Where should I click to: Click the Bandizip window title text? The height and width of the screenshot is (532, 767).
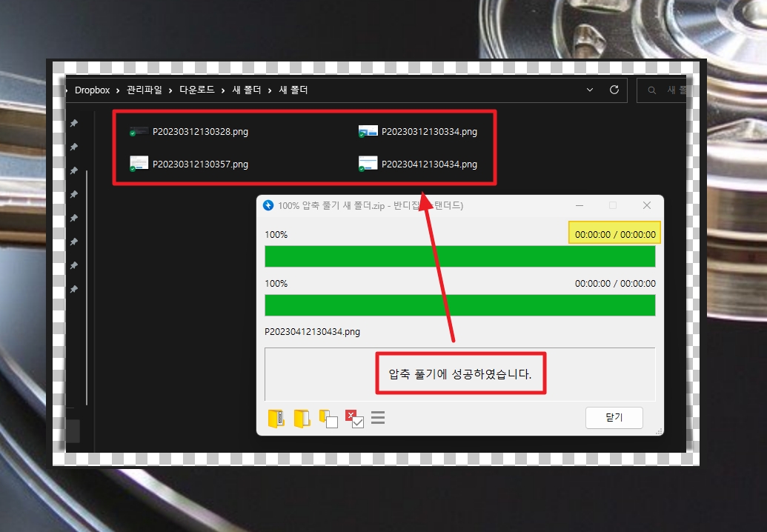click(371, 205)
